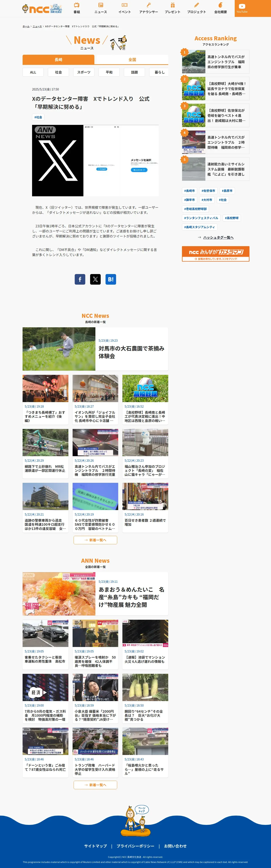Click NCC News 新着一覧へ button

coord(95,540)
